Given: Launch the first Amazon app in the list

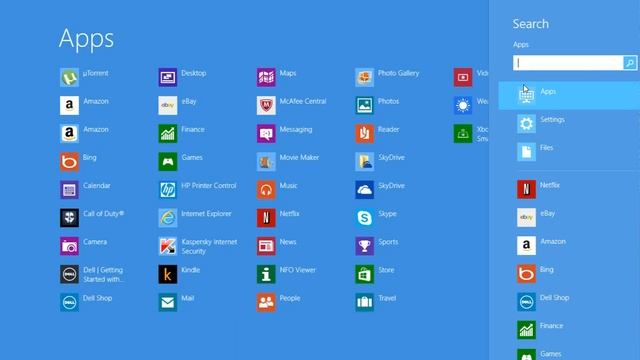Looking at the screenshot, I should (x=69, y=105).
